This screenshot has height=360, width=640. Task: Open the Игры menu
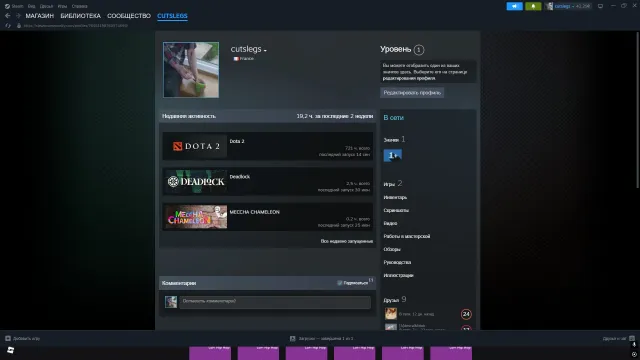click(x=62, y=6)
